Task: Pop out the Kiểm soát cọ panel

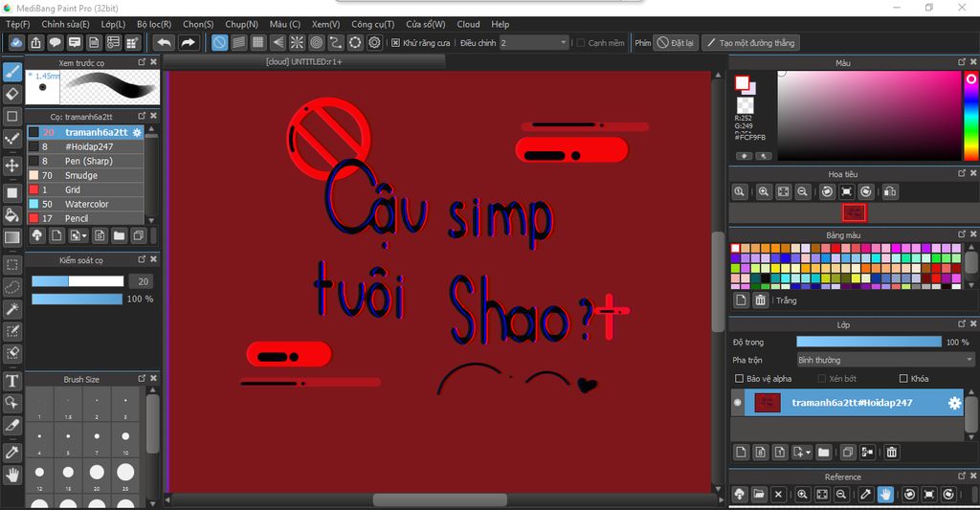Action: tap(142, 258)
